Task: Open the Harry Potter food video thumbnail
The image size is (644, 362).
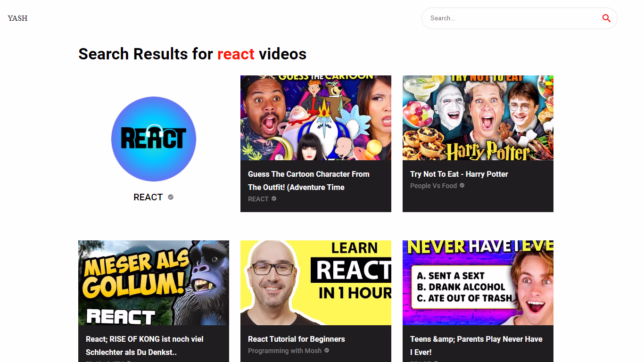Action: [478, 118]
